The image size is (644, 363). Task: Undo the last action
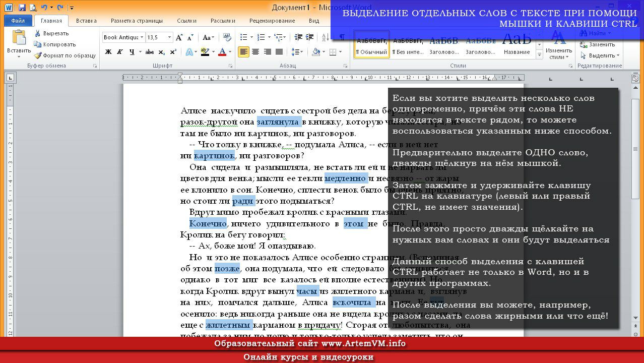tap(44, 8)
